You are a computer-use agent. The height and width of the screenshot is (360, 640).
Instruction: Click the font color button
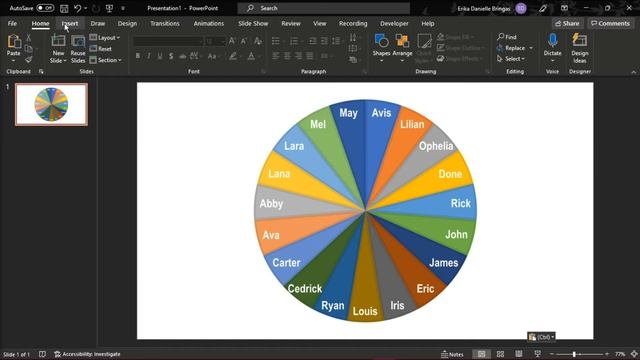coord(251,56)
